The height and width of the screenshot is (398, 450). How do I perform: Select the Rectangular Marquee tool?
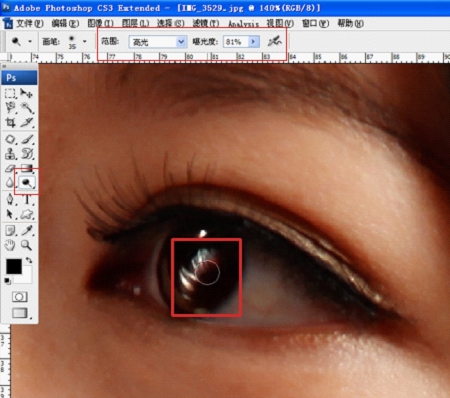pyautogui.click(x=10, y=94)
